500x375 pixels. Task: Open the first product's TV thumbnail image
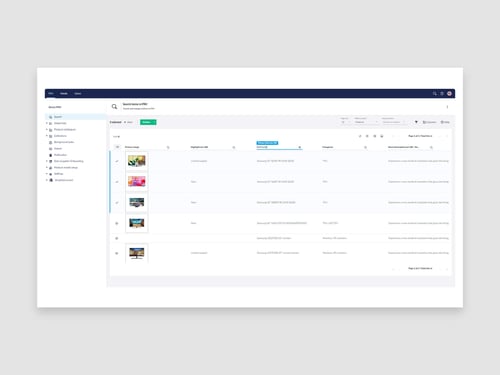coord(137,161)
